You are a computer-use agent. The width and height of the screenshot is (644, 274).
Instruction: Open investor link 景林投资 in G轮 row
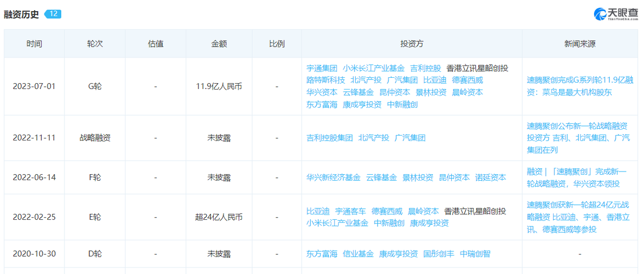coord(431,92)
